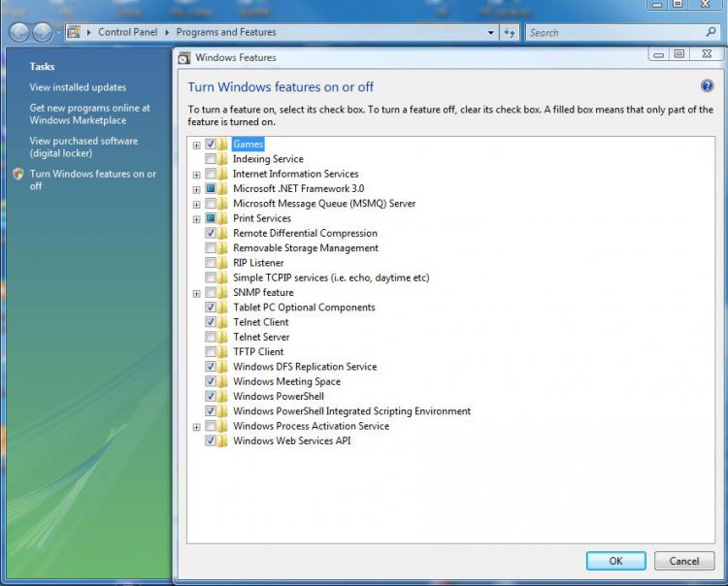Open View purchased software link

tap(84, 147)
